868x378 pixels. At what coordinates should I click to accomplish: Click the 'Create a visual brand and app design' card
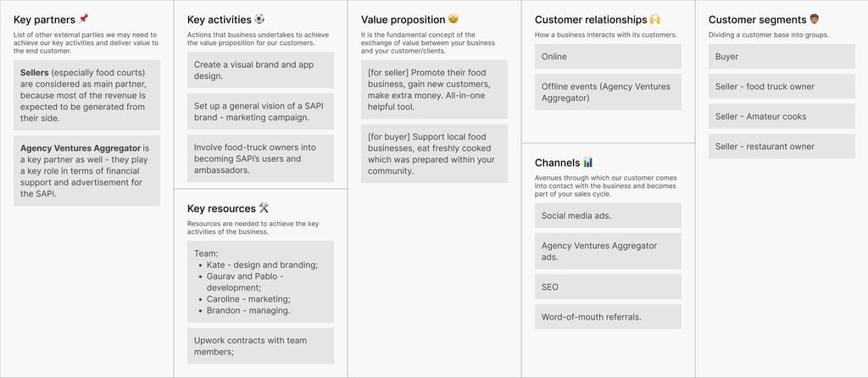click(260, 70)
